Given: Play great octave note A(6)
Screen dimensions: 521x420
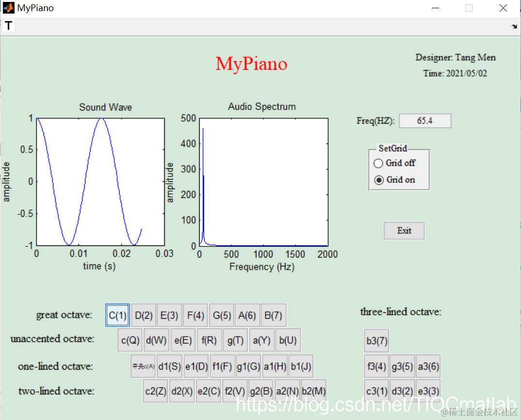Looking at the screenshot, I should pos(247,315).
